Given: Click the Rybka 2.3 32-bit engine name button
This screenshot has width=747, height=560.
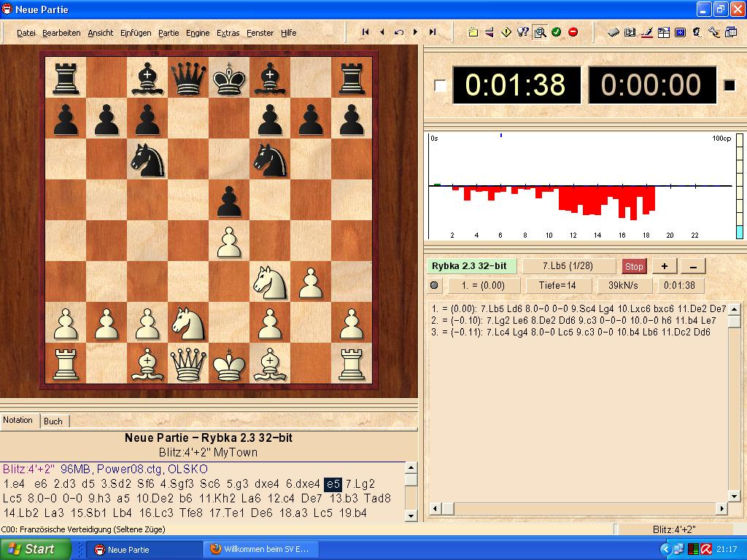Looking at the screenshot, I should (x=469, y=266).
